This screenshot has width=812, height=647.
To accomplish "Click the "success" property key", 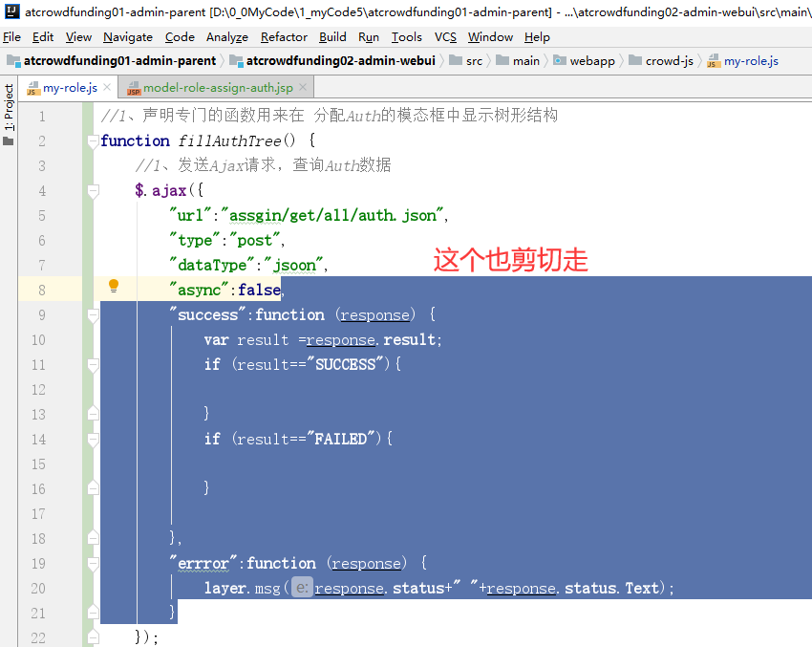I will [x=207, y=315].
